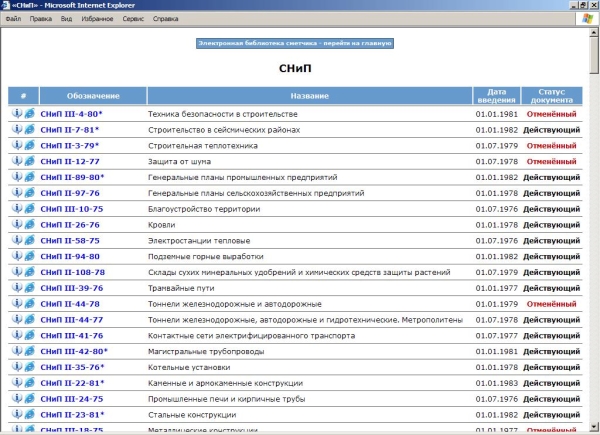Screen dimensions: 600x435
Task: Click the Обозначение column header
Action: coord(93,96)
